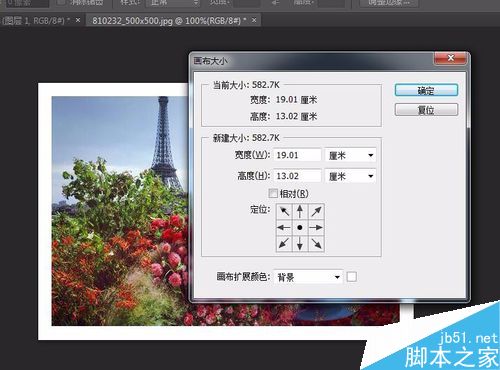Select the center anchor dot
500x370 pixels.
click(300, 228)
